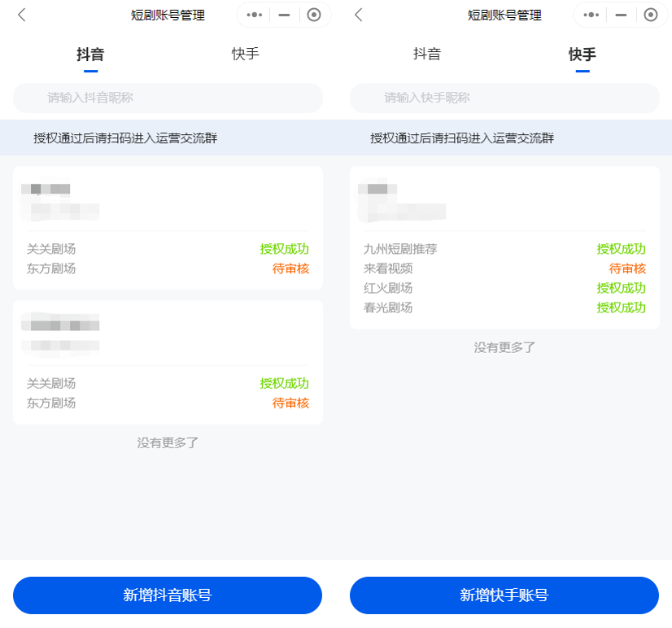Close the mini program on Douyin screen
Screen dimensions: 672x628
click(x=314, y=15)
